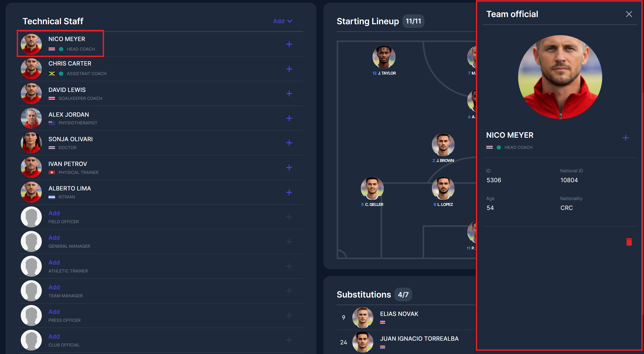Add a General Manager
Viewport: 644px width, 354px height.
click(54, 238)
